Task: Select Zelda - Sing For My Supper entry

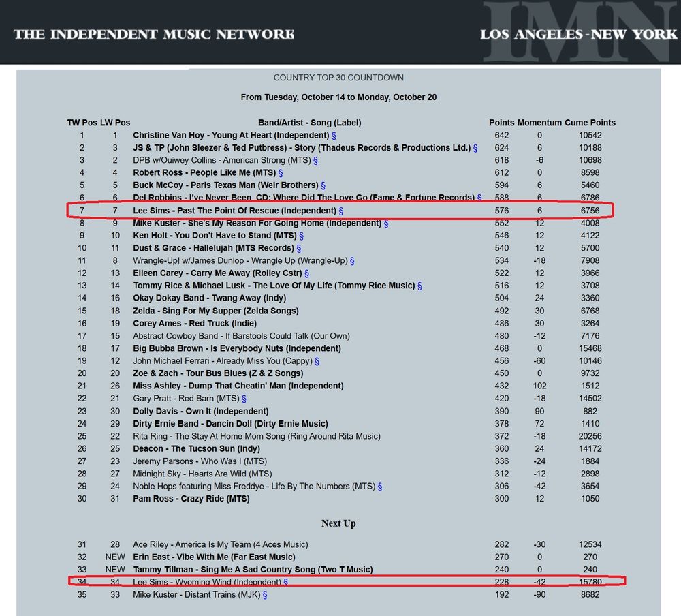Action: click(216, 311)
